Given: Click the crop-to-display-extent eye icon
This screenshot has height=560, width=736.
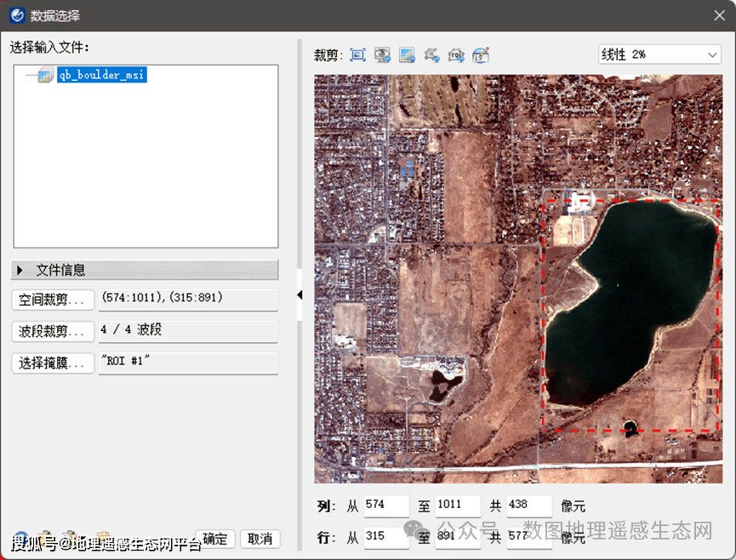Looking at the screenshot, I should pyautogui.click(x=382, y=54).
